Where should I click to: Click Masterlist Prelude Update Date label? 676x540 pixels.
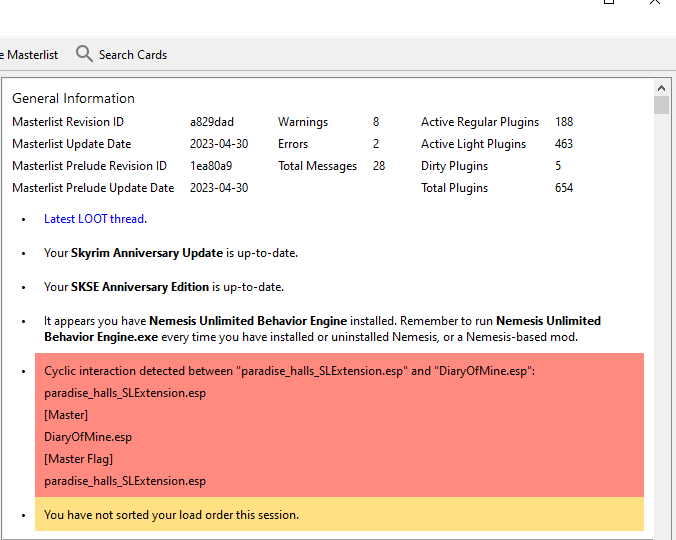click(93, 188)
